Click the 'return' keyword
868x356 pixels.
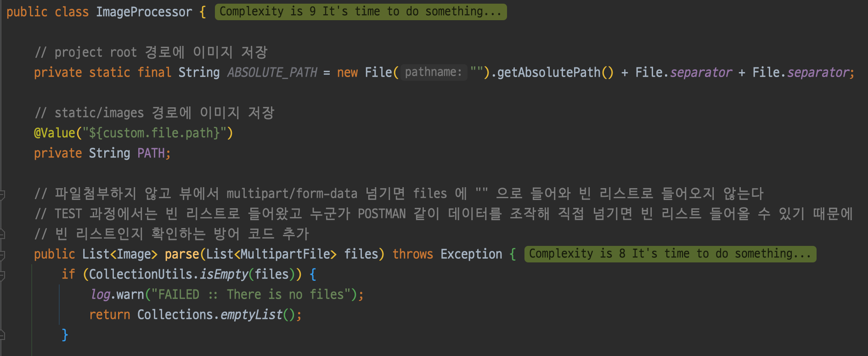[x=110, y=315]
